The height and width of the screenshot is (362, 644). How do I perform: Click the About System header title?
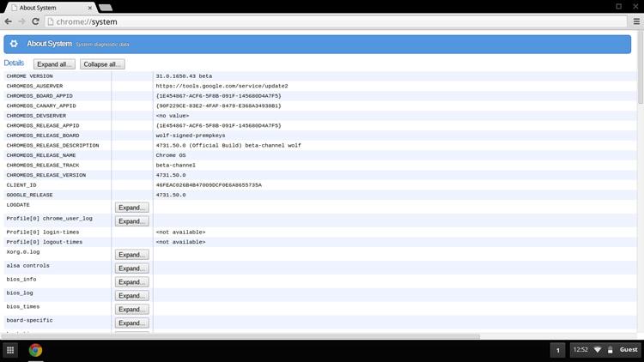[x=49, y=44]
